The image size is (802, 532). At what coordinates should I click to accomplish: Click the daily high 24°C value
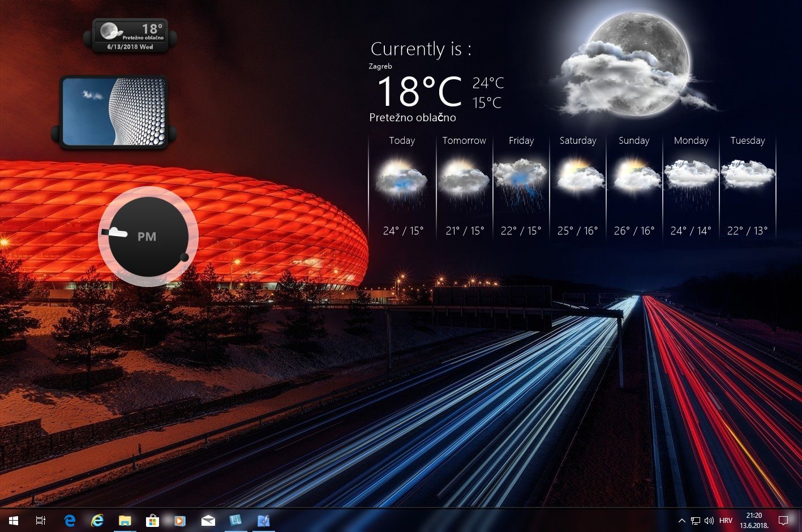488,83
